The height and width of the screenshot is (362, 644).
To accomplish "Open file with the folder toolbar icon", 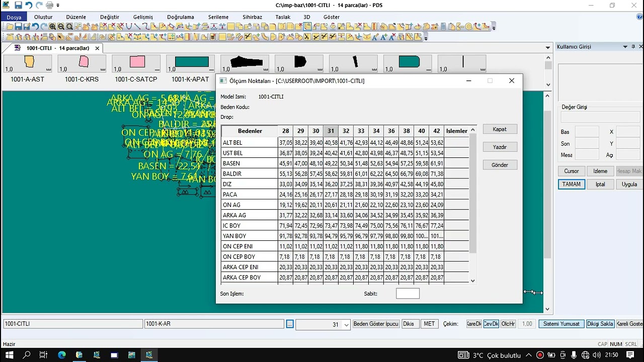I will (x=10, y=27).
